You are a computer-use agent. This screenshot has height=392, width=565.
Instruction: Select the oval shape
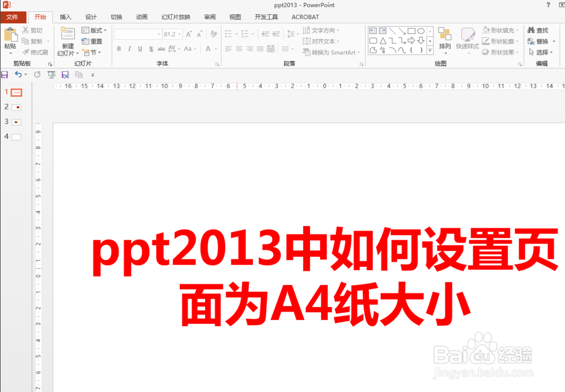pos(420,31)
